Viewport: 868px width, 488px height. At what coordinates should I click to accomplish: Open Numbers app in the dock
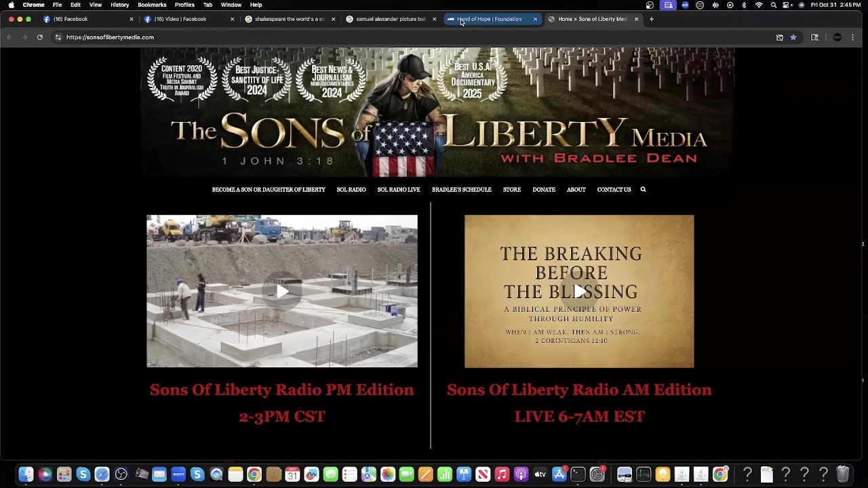pos(445,474)
